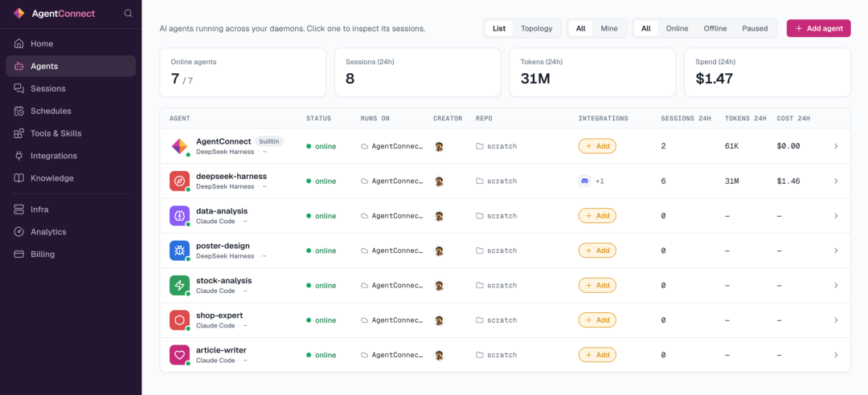The width and height of the screenshot is (868, 395).
Task: Click the stock-analysis lightning avatar icon
Action: coord(179,286)
